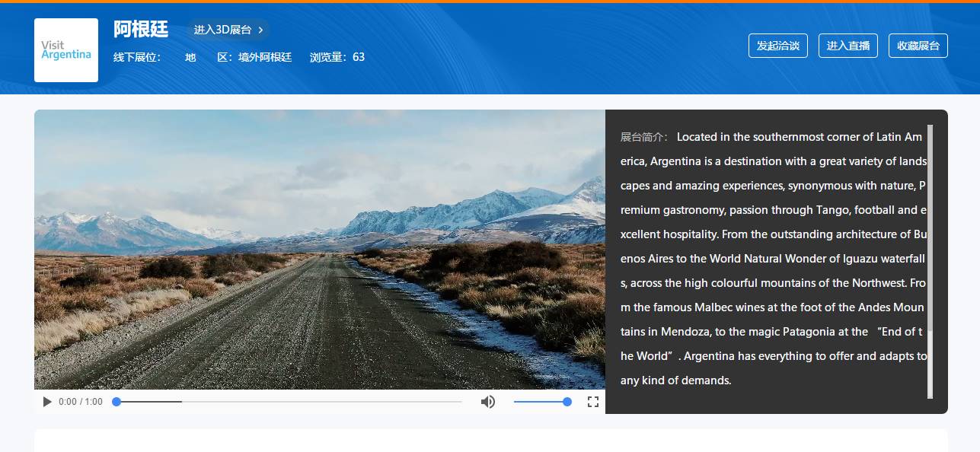The image size is (980, 452).
Task: Click the chevron arrow beside 进入3D展台
Action: (260, 30)
